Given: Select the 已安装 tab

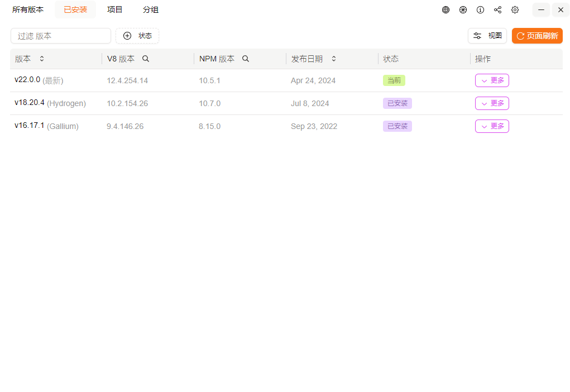Looking at the screenshot, I should (75, 10).
